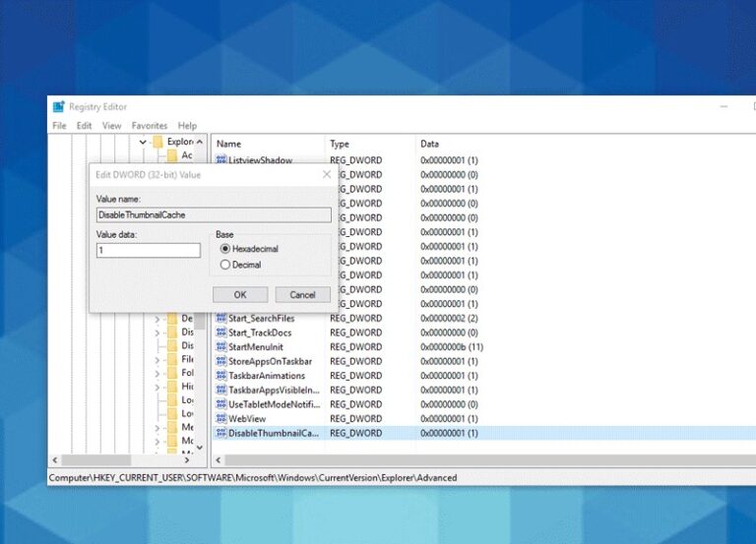Expand the 'Me' key in the tree

click(x=157, y=428)
